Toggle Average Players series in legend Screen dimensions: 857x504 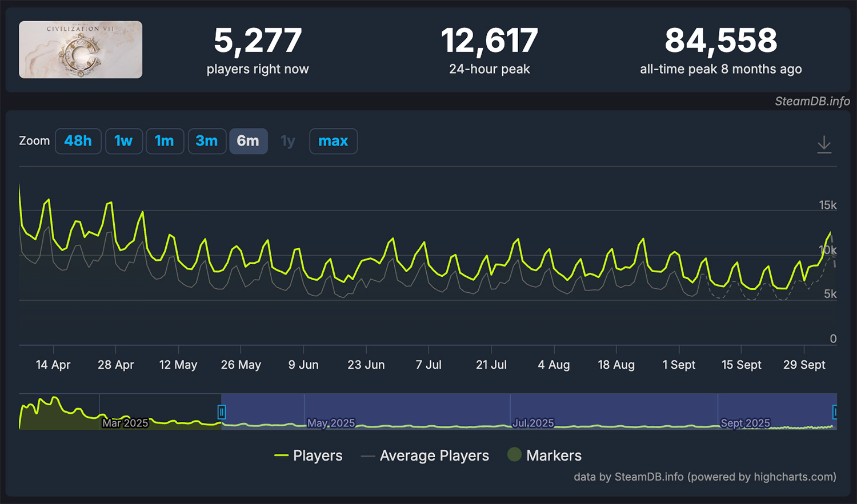click(425, 455)
